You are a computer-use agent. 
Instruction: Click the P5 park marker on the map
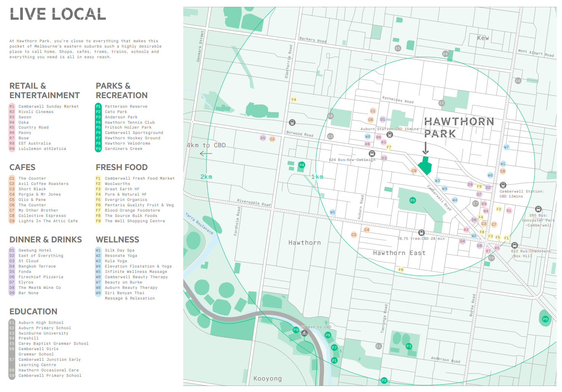point(413,200)
